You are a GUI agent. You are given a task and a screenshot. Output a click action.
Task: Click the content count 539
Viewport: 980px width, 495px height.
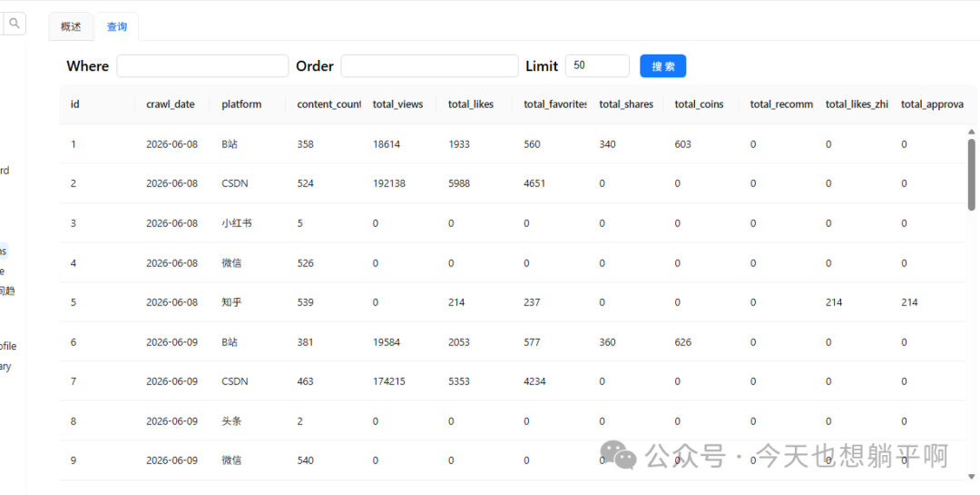[x=306, y=302]
